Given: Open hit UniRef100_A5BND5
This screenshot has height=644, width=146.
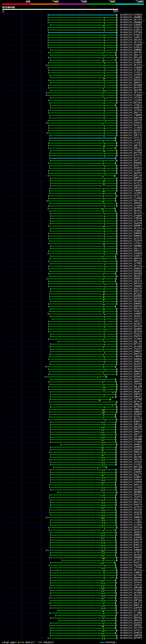Looking at the screenshot, I should point(131,50).
